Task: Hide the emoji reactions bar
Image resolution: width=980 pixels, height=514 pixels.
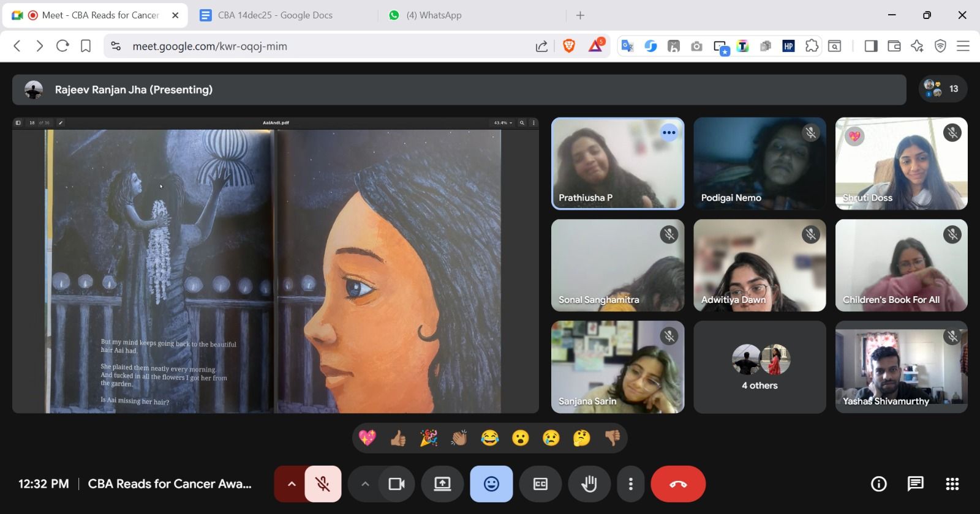Action: pos(491,484)
